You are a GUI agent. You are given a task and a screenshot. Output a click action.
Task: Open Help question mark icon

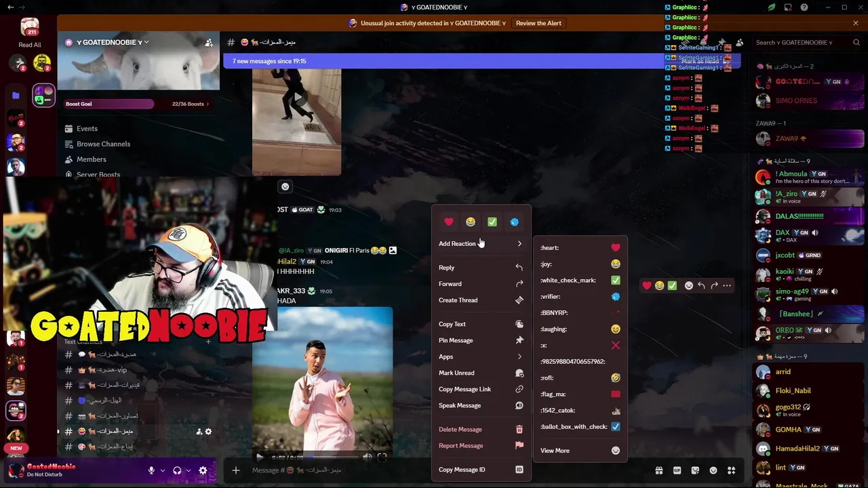(x=804, y=7)
